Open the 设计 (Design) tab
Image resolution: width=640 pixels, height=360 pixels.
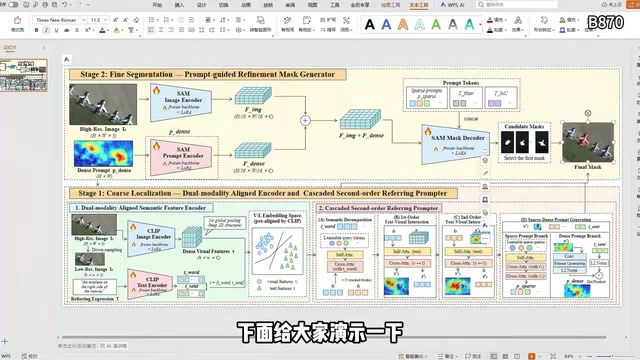[202, 5]
